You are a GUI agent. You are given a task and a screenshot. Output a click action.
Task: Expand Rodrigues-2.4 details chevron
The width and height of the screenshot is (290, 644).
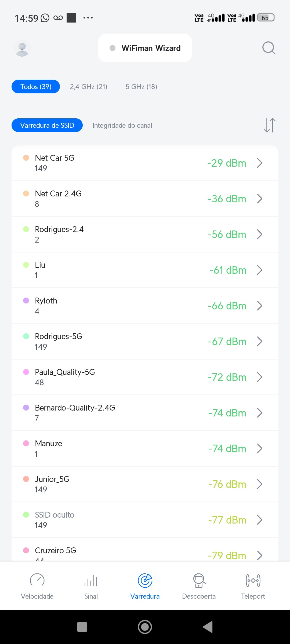(x=259, y=234)
